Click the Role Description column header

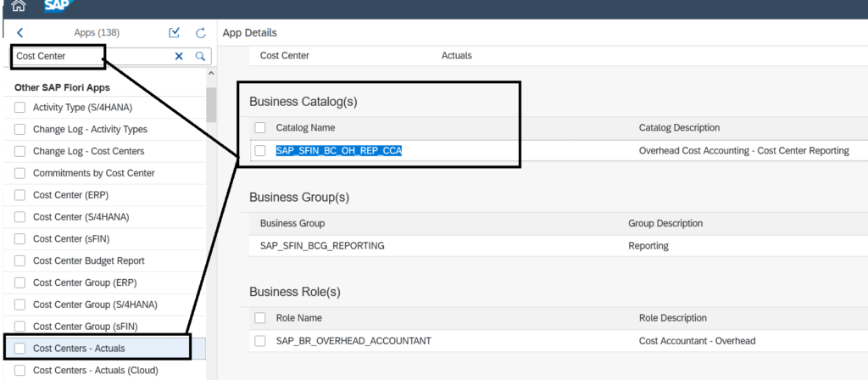point(672,318)
